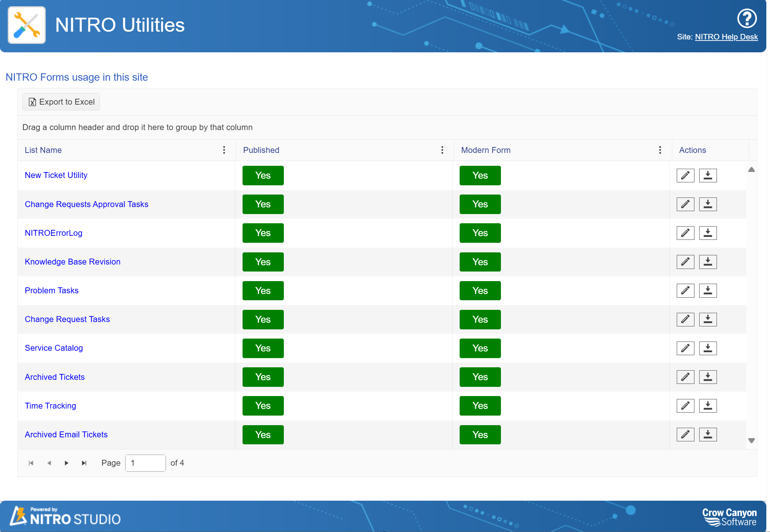This screenshot has width=770, height=532.
Task: Open NITROErrorLog list
Action: click(x=53, y=233)
